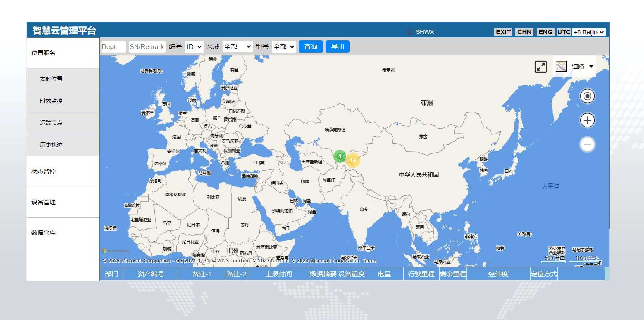Click the road map style thumbnail icon
The height and width of the screenshot is (320, 644).
(561, 66)
